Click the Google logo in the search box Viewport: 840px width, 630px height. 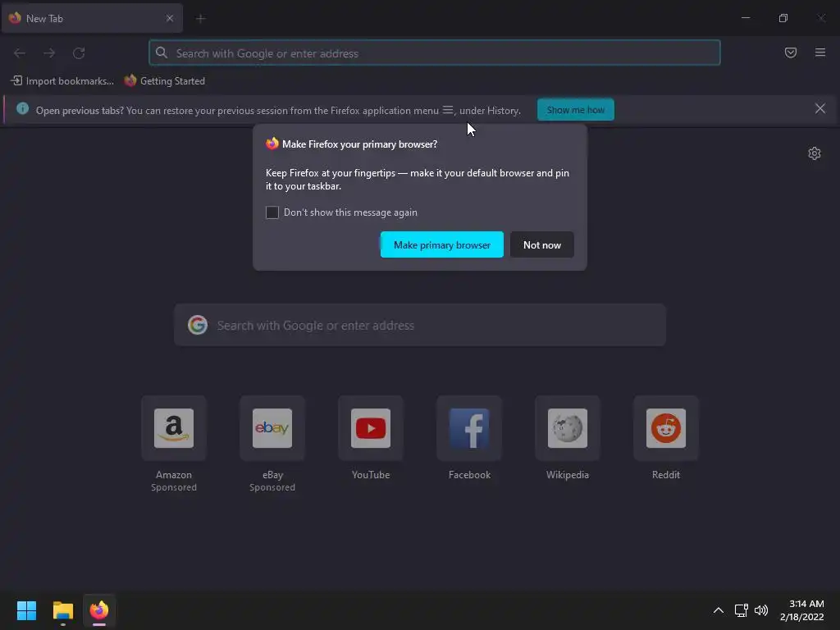click(197, 325)
